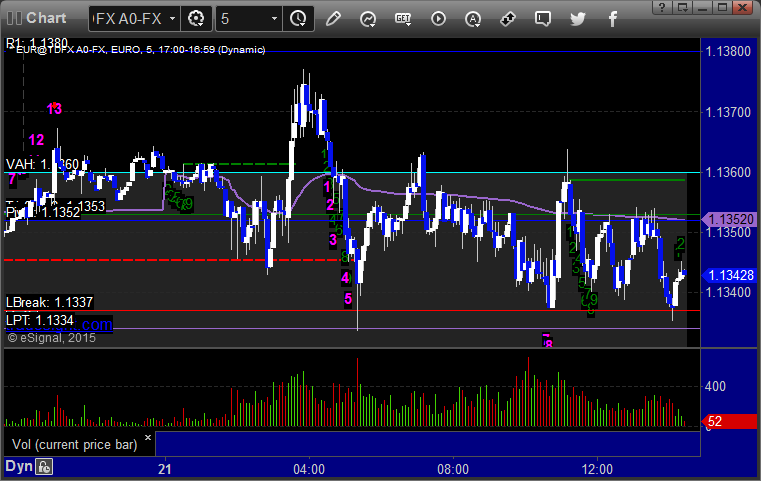The width and height of the screenshot is (761, 481).
Task: Click the magenta 5 count marker
Action: (348, 299)
